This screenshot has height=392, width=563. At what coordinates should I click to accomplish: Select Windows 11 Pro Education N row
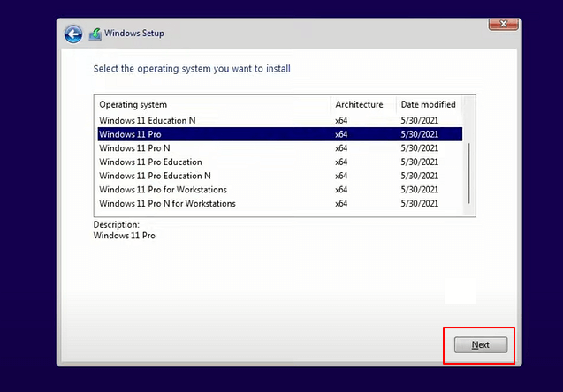click(x=279, y=176)
